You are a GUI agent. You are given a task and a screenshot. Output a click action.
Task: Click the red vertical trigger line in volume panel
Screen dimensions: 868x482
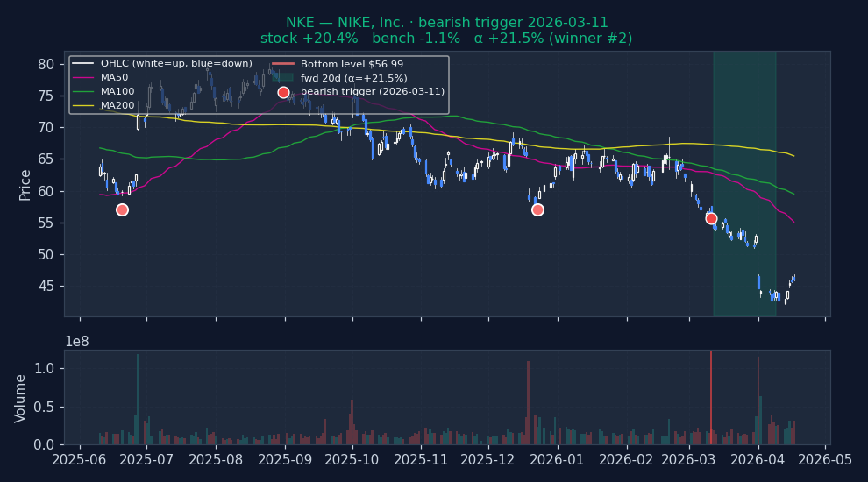tap(711, 397)
